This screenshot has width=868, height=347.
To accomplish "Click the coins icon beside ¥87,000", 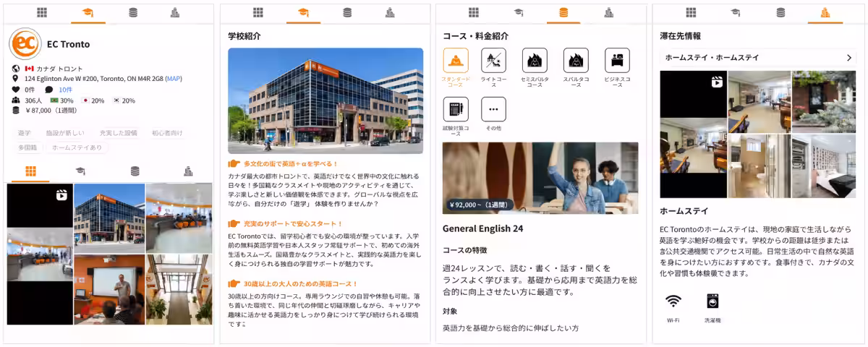I will pos(16,111).
